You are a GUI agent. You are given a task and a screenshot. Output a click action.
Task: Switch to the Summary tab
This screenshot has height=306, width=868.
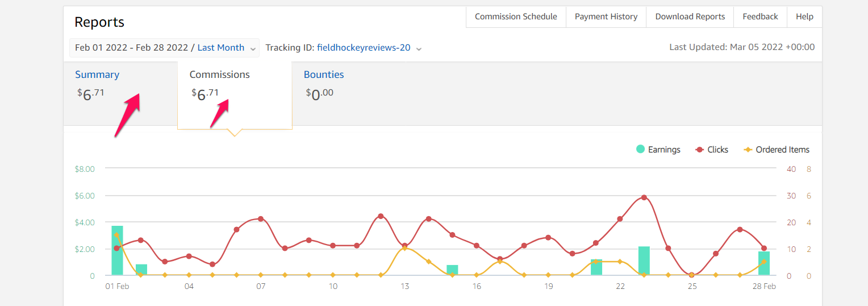coord(97,75)
